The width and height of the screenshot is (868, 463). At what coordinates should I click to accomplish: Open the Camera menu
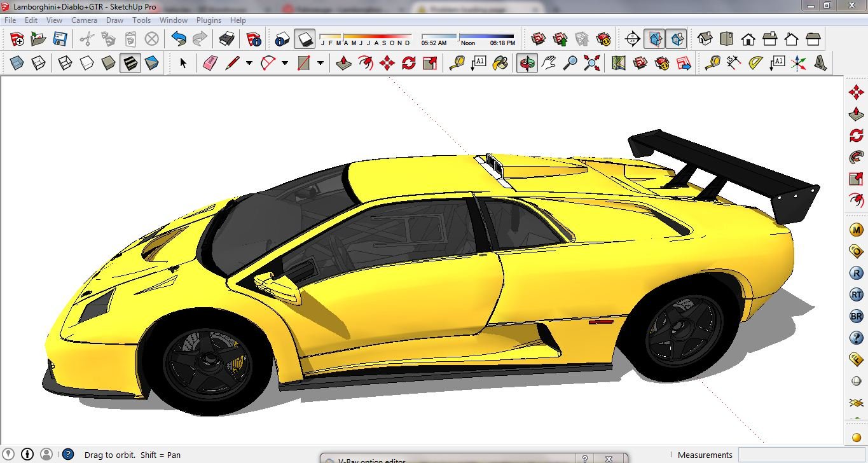pos(84,20)
